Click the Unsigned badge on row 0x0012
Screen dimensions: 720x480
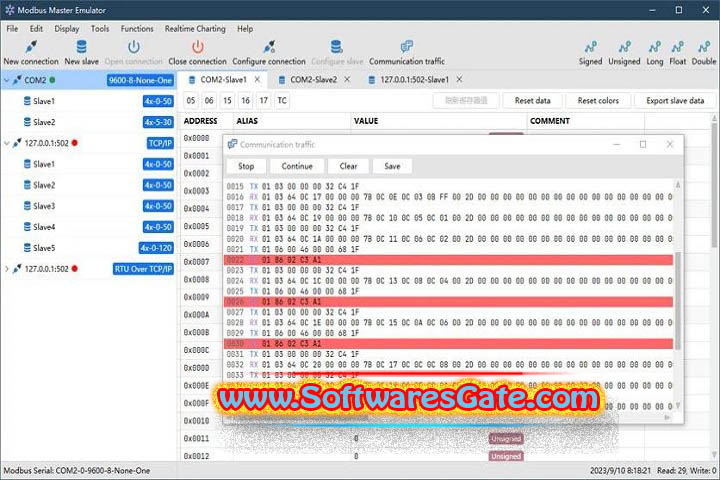click(x=506, y=456)
